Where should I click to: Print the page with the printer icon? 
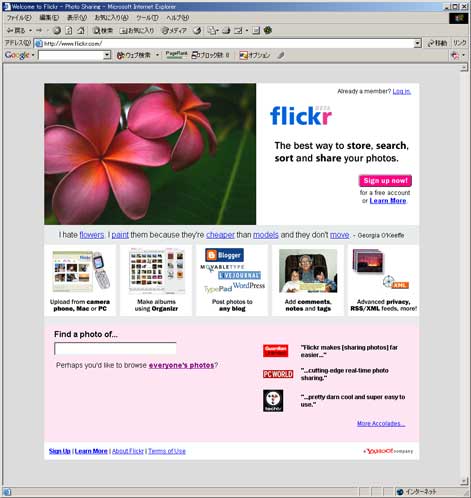(226, 31)
